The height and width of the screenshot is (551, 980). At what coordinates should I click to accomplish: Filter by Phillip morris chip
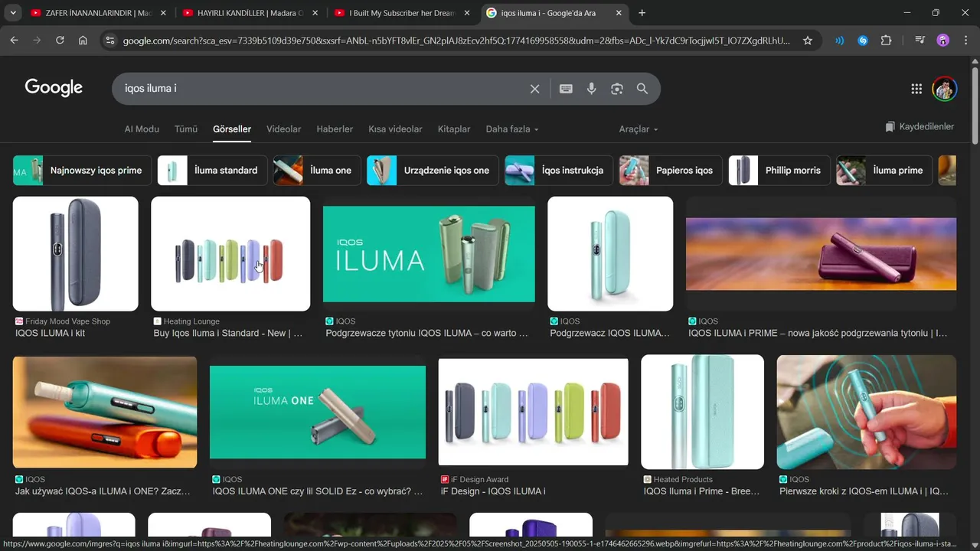coord(779,171)
